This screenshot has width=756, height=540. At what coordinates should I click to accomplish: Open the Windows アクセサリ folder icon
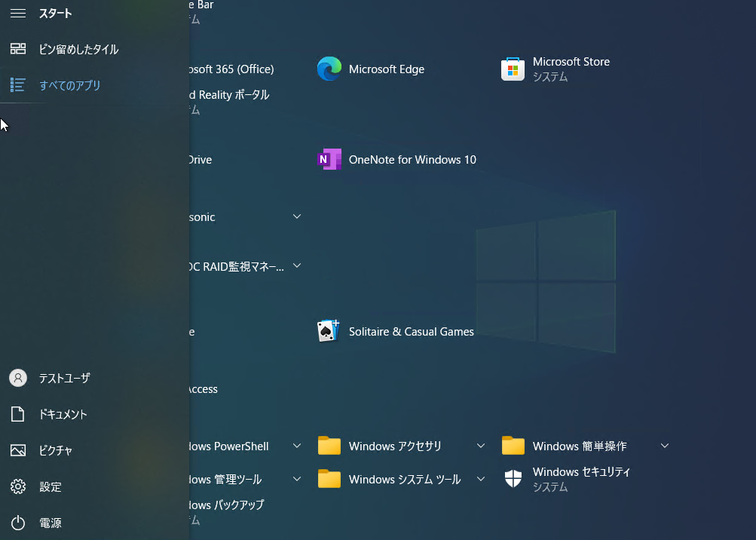pos(329,446)
